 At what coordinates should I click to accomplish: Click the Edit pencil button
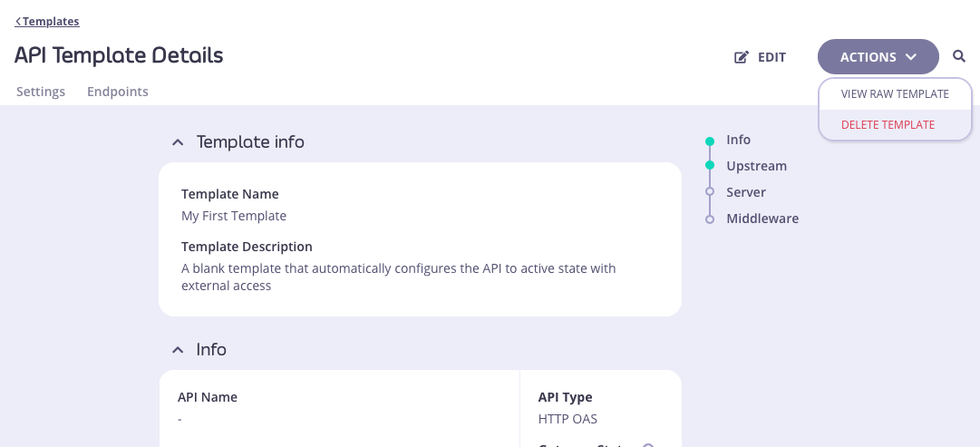tap(760, 57)
